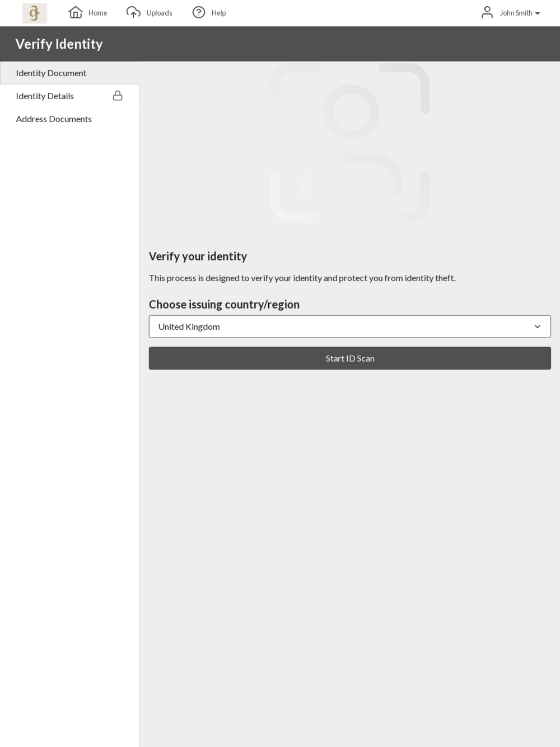The height and width of the screenshot is (747, 560).
Task: Click the face scan illustration
Action: click(x=350, y=143)
